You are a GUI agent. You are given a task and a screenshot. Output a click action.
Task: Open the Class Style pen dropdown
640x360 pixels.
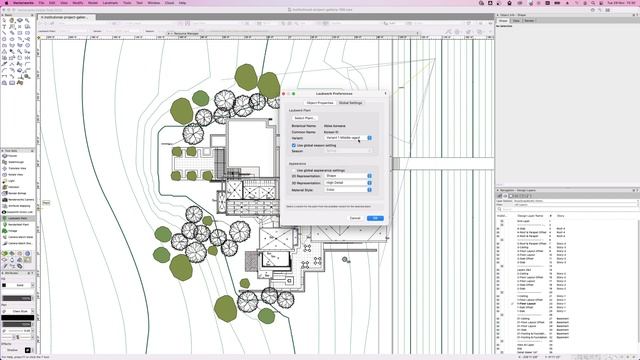(20, 311)
